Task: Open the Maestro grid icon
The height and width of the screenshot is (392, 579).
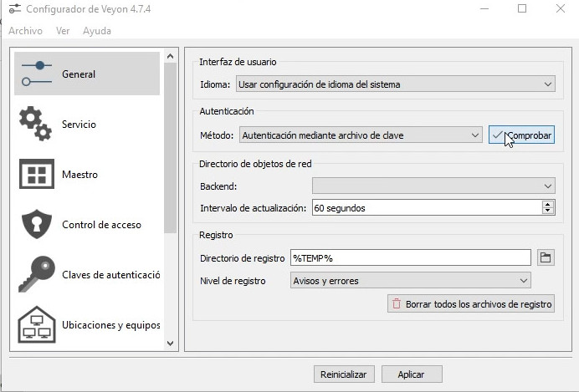Action: (36, 175)
